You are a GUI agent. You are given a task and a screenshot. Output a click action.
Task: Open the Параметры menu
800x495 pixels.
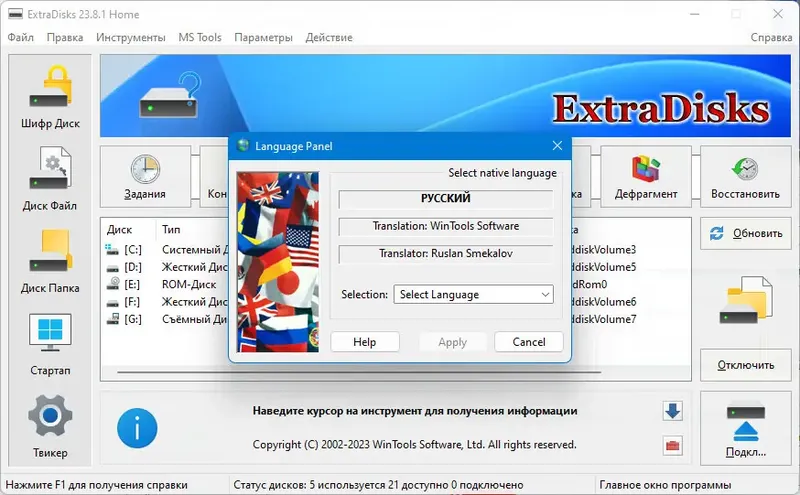point(263,37)
